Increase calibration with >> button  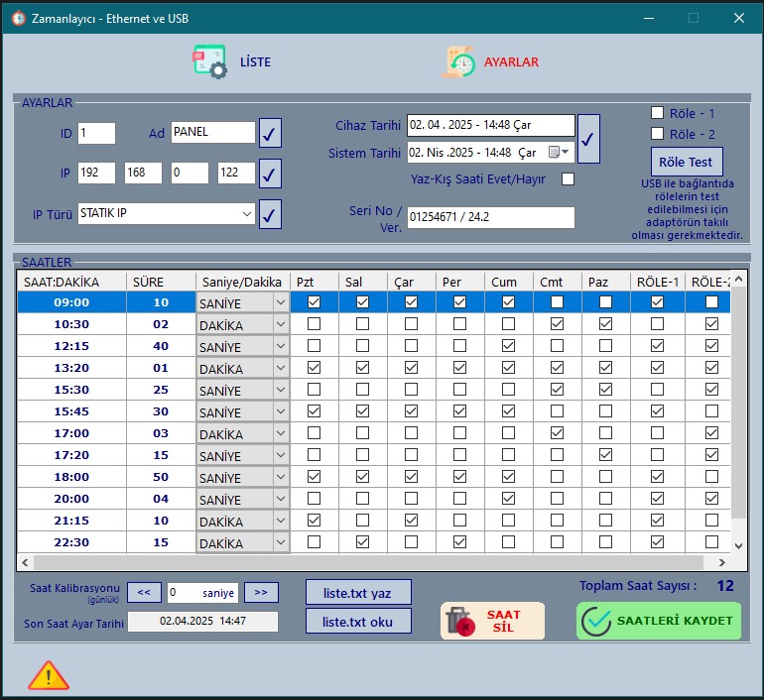261,592
